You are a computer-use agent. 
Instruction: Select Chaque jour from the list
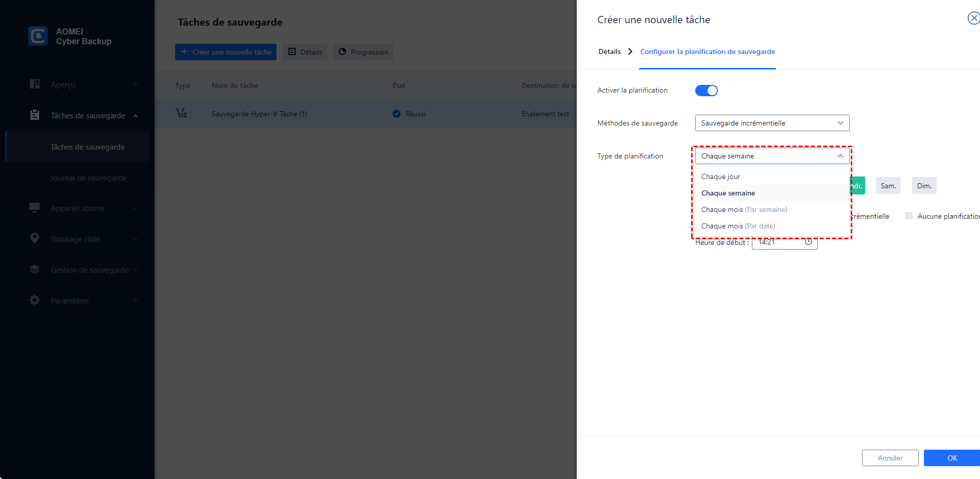(772, 176)
